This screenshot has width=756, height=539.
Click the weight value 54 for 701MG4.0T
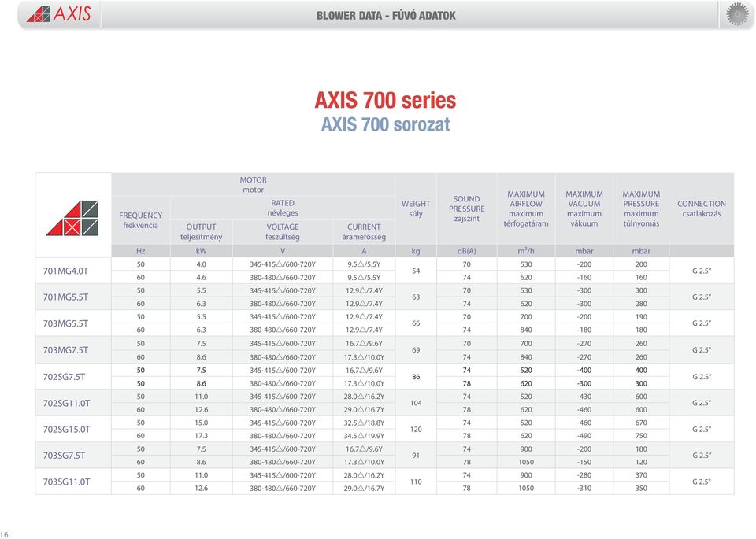point(416,271)
